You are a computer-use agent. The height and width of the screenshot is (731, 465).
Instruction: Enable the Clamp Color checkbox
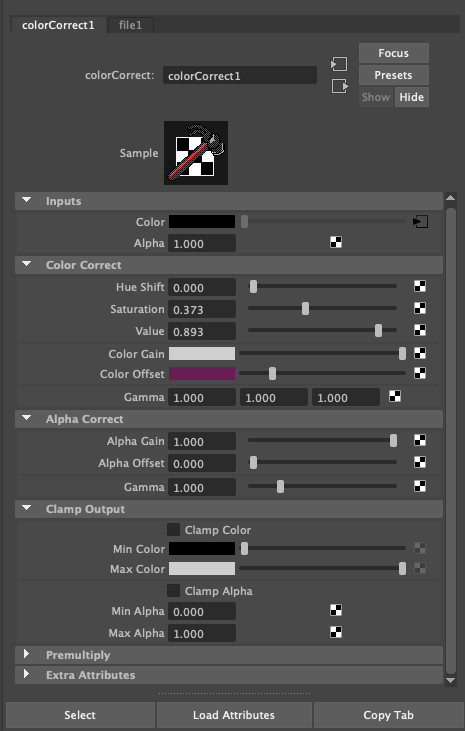[x=174, y=530]
